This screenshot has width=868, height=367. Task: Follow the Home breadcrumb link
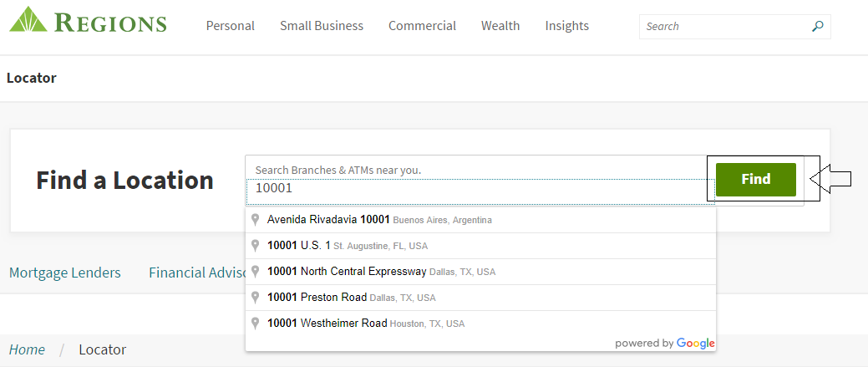(x=27, y=349)
